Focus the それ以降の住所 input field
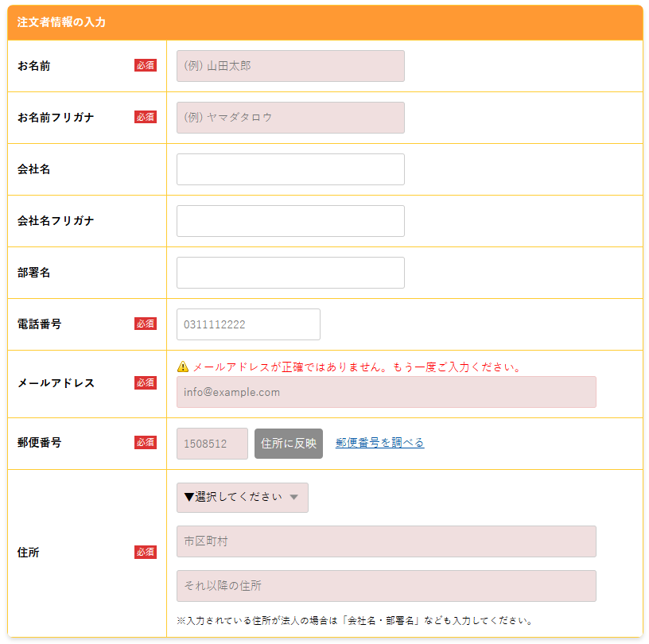The height and width of the screenshot is (644, 649). (x=386, y=586)
